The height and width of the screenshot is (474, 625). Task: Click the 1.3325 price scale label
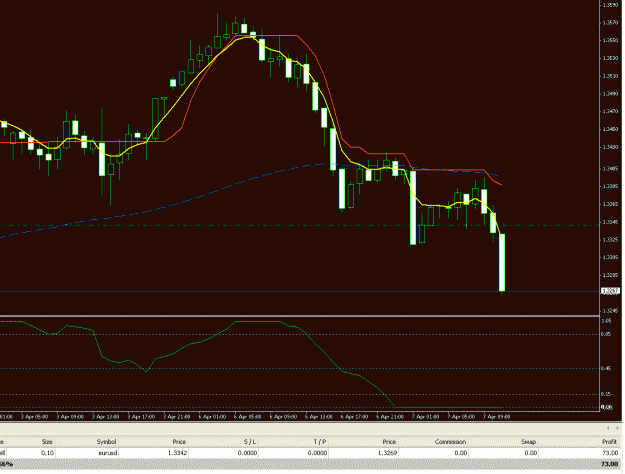tap(610, 240)
